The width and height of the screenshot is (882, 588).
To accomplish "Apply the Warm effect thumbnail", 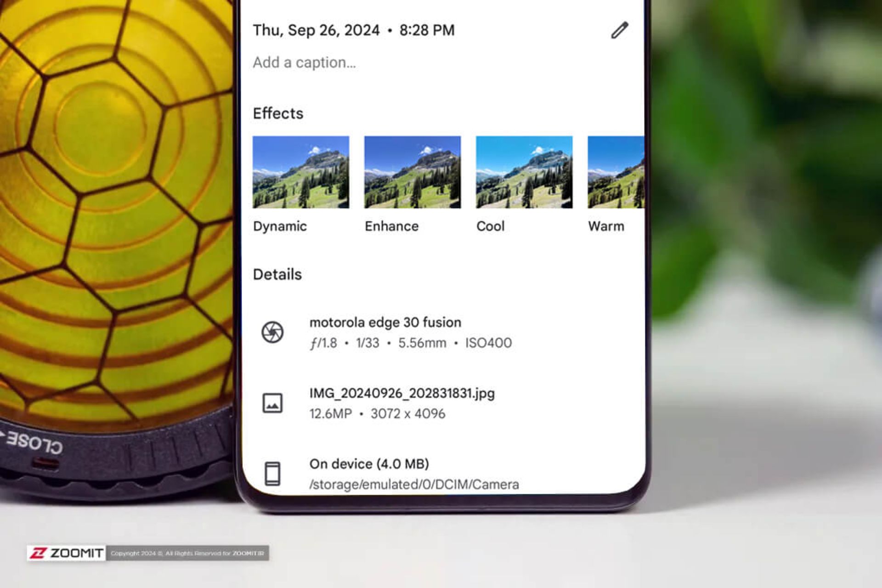I will click(x=616, y=172).
